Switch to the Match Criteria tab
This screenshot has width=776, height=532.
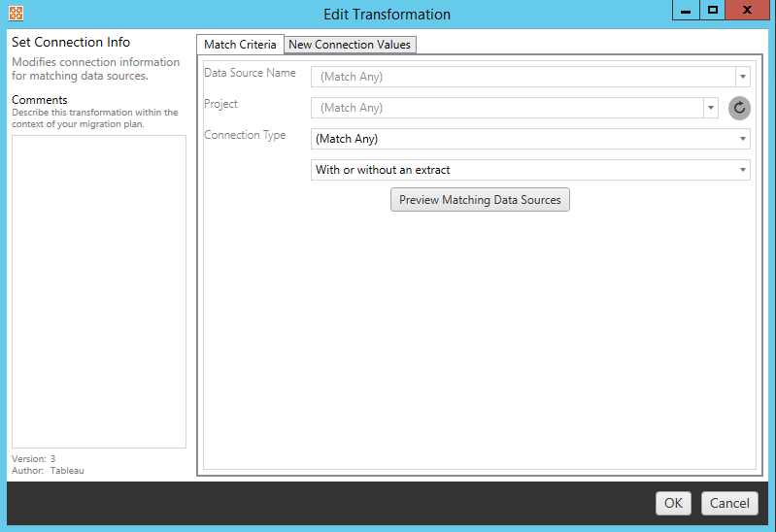240,45
